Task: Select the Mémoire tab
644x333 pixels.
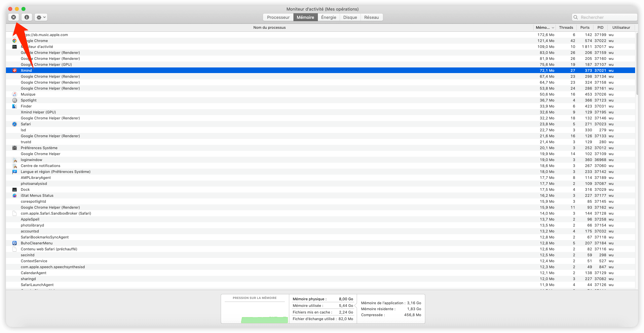Action: click(305, 17)
